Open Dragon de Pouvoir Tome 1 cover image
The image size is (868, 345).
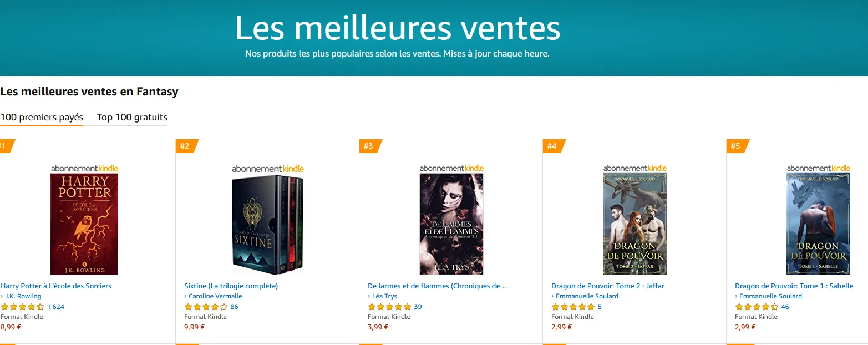point(819,224)
